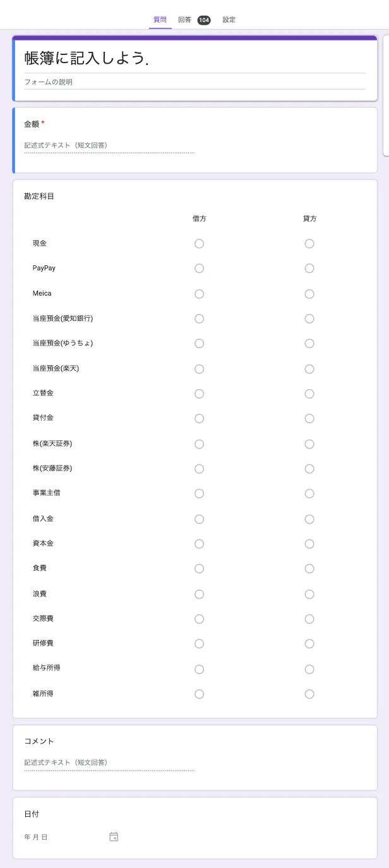Select 貸方 for 給与所得 row
The height and width of the screenshot is (868, 389).
point(309,669)
